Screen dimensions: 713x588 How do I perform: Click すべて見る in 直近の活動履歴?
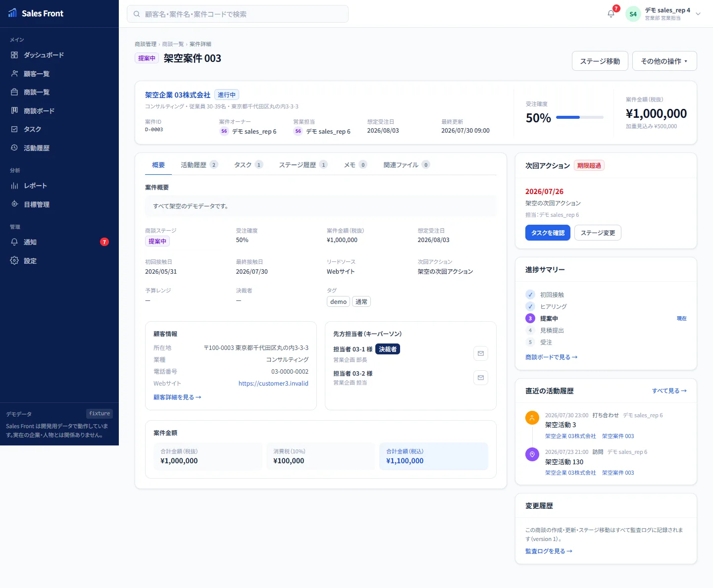(669, 391)
